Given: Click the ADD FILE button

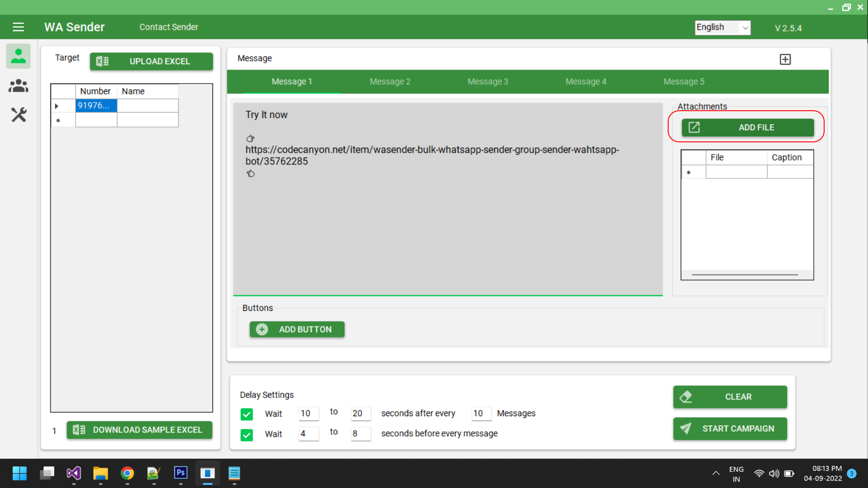Looking at the screenshot, I should coord(748,127).
